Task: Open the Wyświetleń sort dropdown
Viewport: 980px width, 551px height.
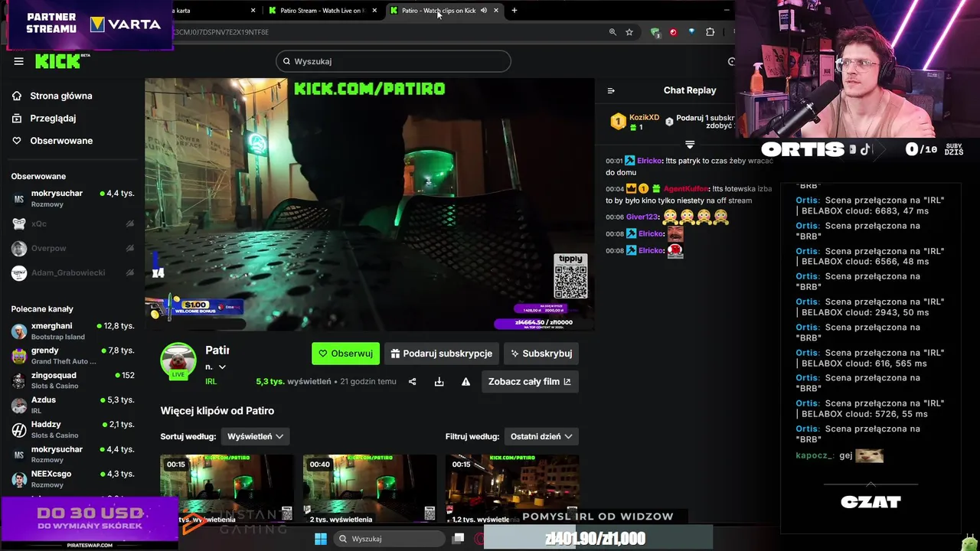Action: tap(256, 436)
